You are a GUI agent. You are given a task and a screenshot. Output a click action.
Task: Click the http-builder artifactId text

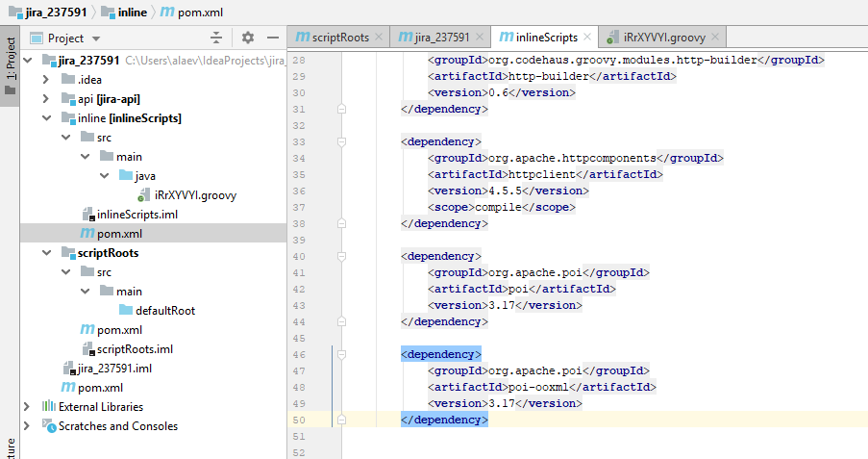pyautogui.click(x=549, y=76)
